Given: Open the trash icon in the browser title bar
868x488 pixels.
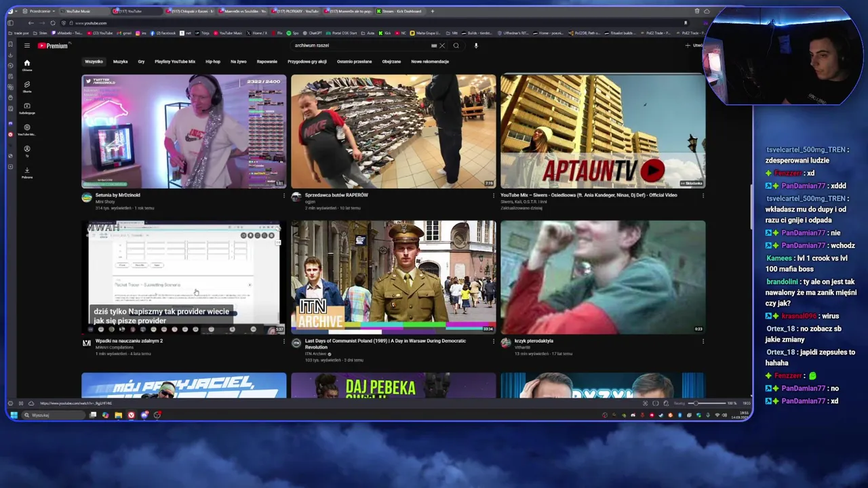Looking at the screenshot, I should (x=696, y=12).
